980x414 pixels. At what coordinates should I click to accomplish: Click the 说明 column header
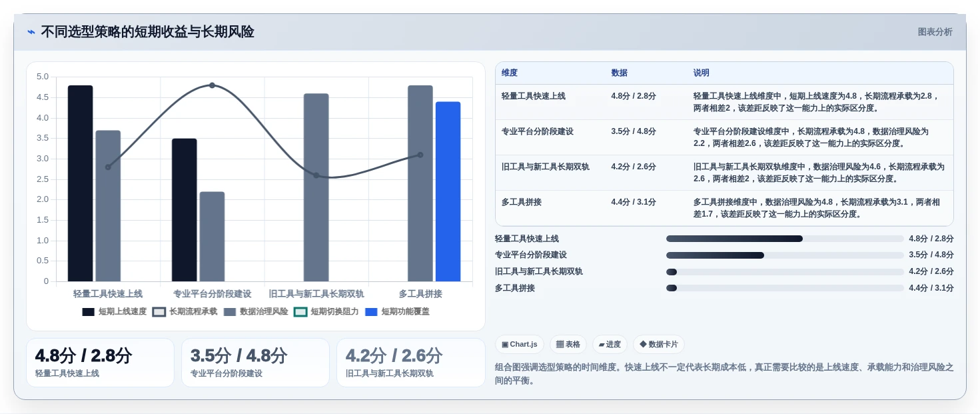coord(702,73)
